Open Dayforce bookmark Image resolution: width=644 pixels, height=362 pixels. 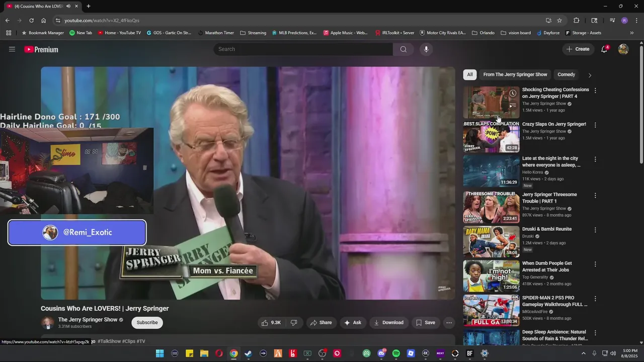point(547,33)
